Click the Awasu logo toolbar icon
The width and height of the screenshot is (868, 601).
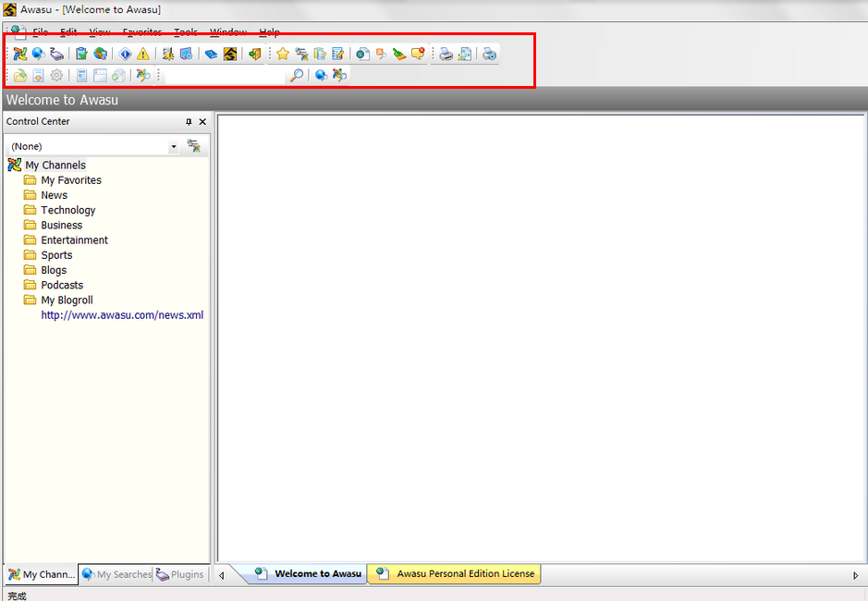230,54
